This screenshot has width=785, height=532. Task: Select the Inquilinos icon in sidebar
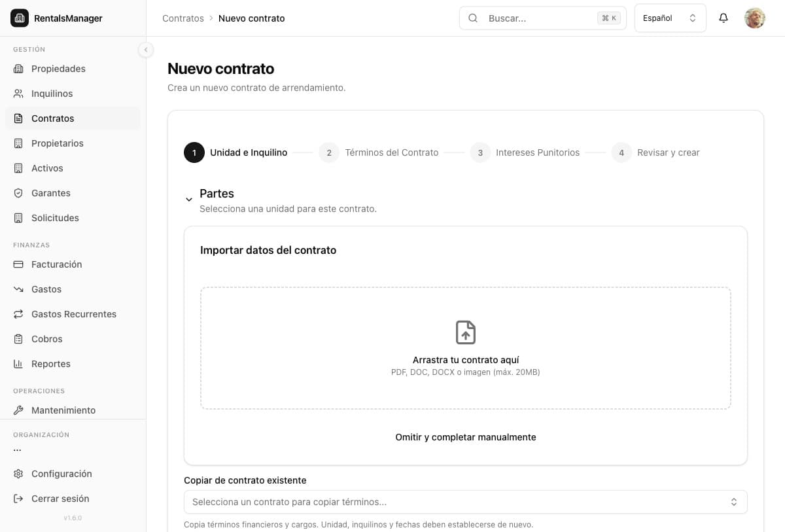pyautogui.click(x=18, y=93)
